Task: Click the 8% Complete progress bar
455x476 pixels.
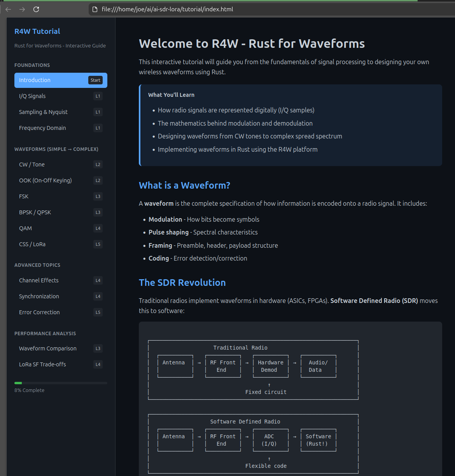Action: coord(61,383)
